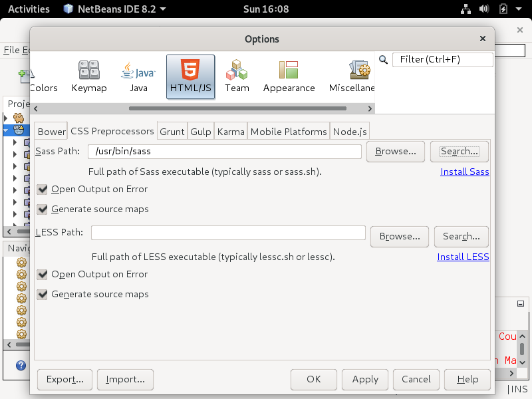Open the Node.js tab
The width and height of the screenshot is (532, 399).
coord(350,132)
